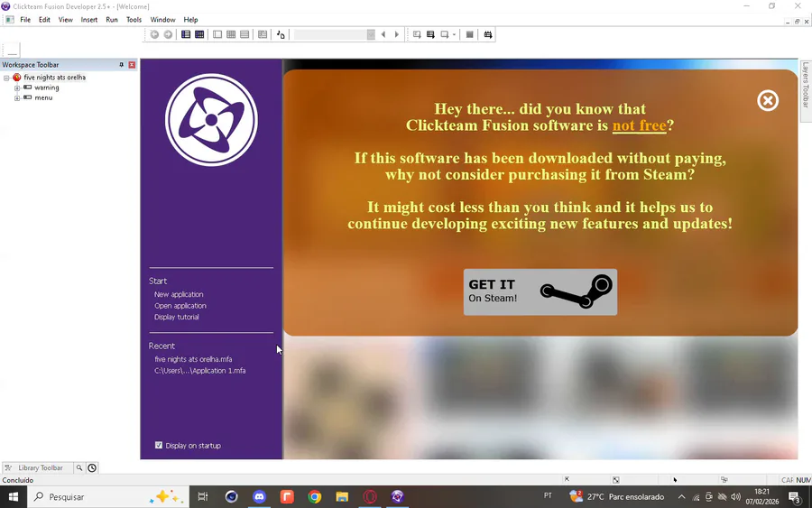Click the Stop square icon
The height and width of the screenshot is (508, 812).
470,34
